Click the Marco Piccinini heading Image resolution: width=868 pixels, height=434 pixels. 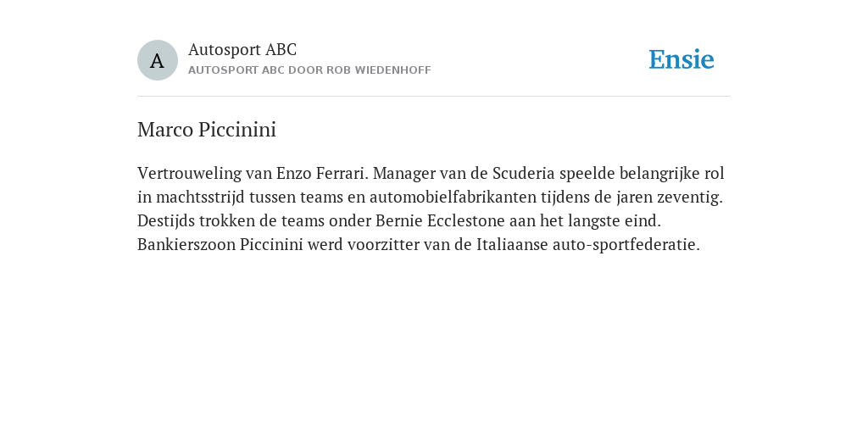207,130
